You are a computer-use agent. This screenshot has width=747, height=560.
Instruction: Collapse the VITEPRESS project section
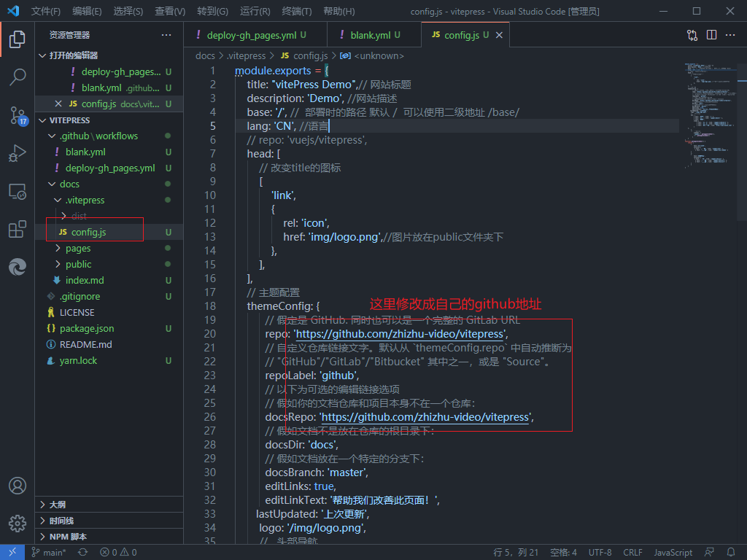pyautogui.click(x=109, y=120)
